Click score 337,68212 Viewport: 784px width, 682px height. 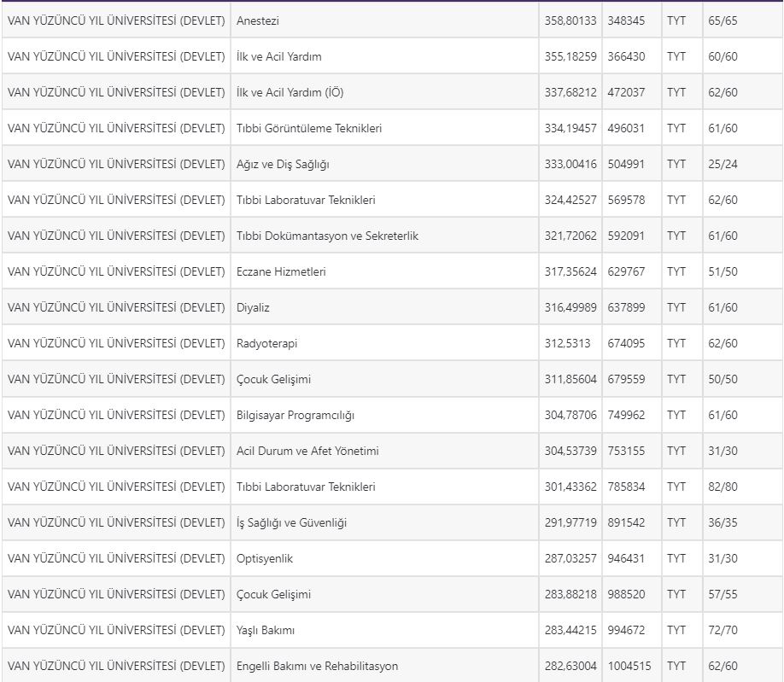pos(570,92)
